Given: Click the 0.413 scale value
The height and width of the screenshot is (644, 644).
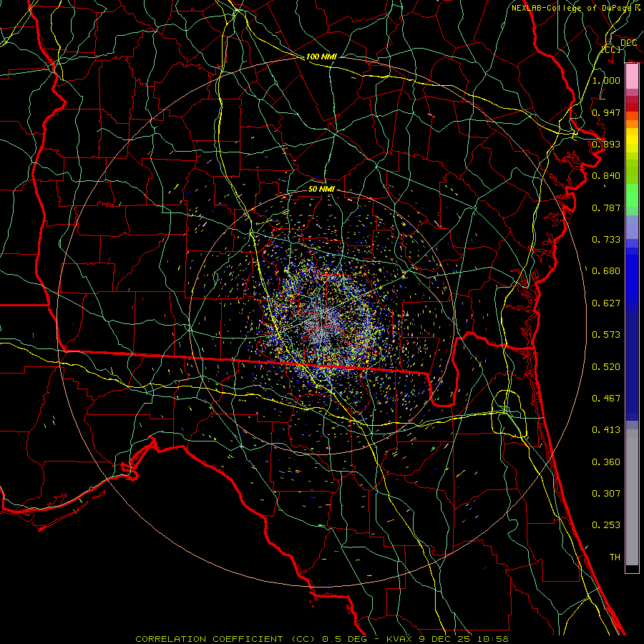Looking at the screenshot, I should click(x=606, y=430).
